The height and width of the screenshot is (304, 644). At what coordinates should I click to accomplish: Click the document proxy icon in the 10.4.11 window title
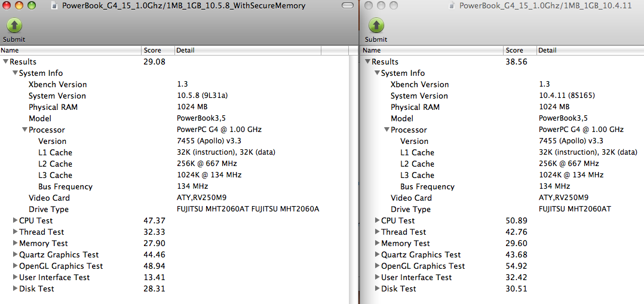coord(453,6)
